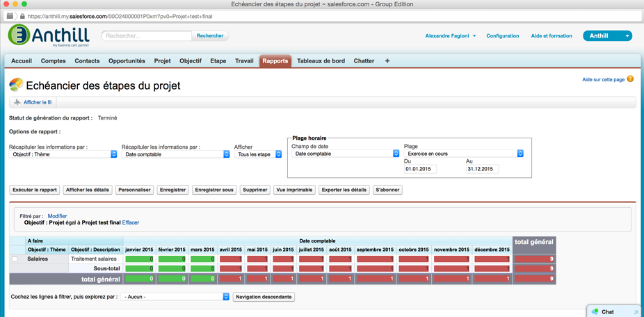Click the Chat bubble icon
Screen dimensions: 644x317
[595, 311]
